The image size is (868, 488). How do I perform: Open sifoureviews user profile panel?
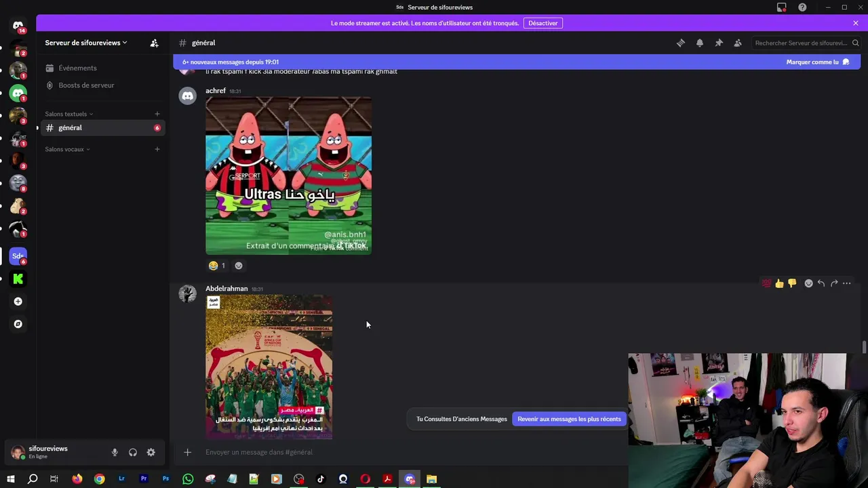click(47, 452)
